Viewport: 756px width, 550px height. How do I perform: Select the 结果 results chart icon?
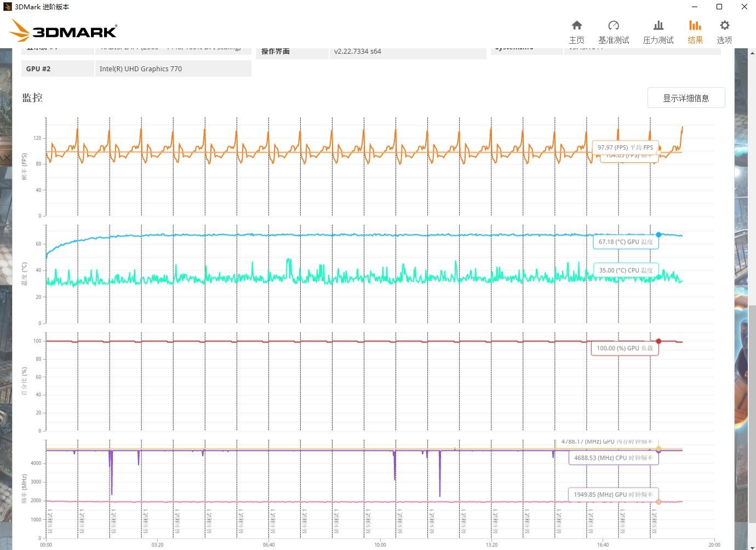pos(695,32)
